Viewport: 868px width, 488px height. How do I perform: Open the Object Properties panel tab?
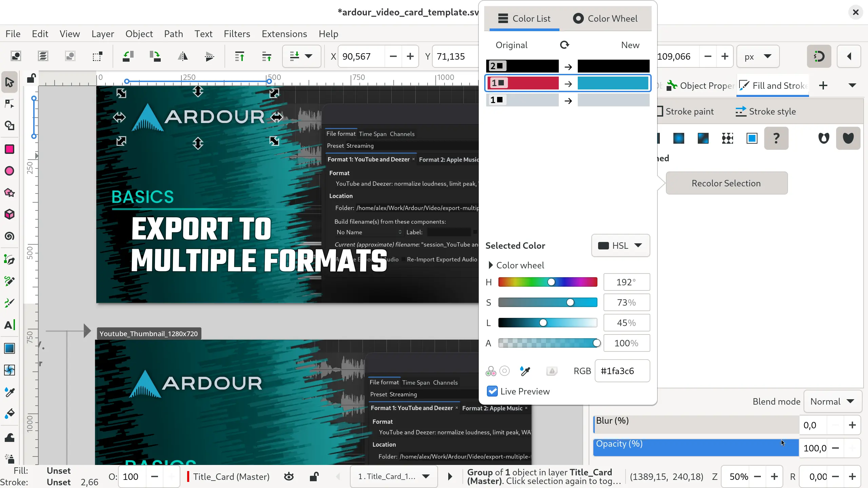(x=700, y=86)
